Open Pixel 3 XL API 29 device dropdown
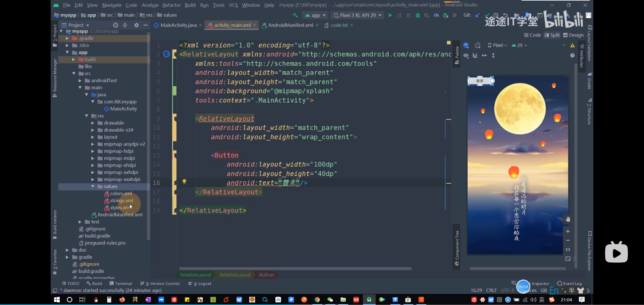This screenshot has width=644, height=305. coord(358,15)
